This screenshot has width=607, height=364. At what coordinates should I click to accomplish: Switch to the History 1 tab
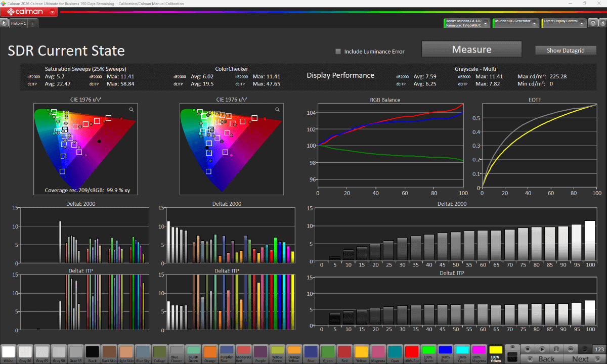pyautogui.click(x=19, y=23)
